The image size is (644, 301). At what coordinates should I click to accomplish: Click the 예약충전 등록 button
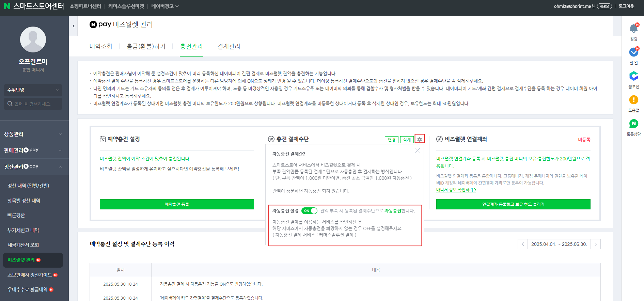177,204
